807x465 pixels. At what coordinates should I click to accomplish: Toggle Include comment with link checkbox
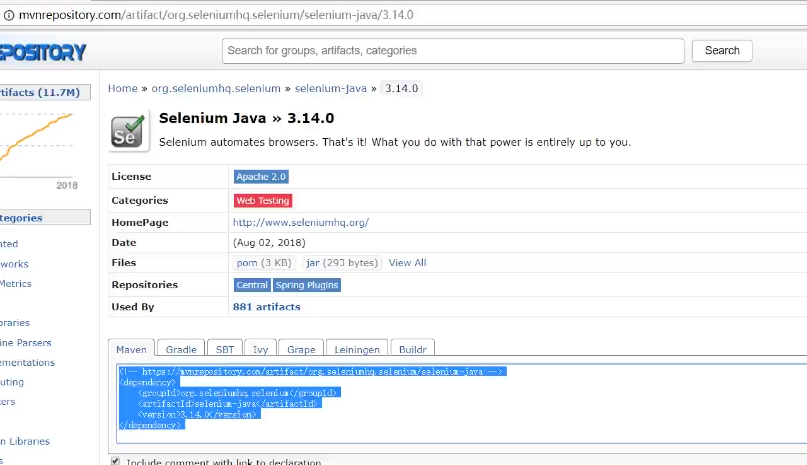click(115, 461)
